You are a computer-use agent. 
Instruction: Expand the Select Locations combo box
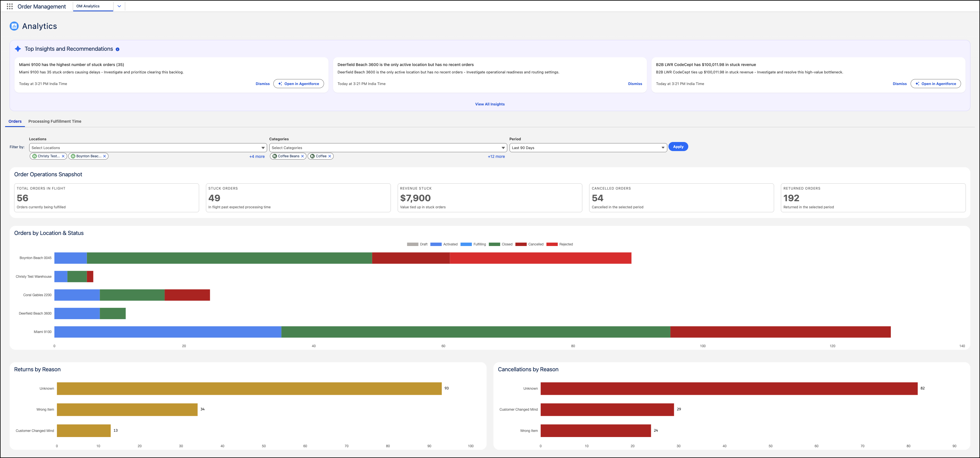[x=148, y=148]
